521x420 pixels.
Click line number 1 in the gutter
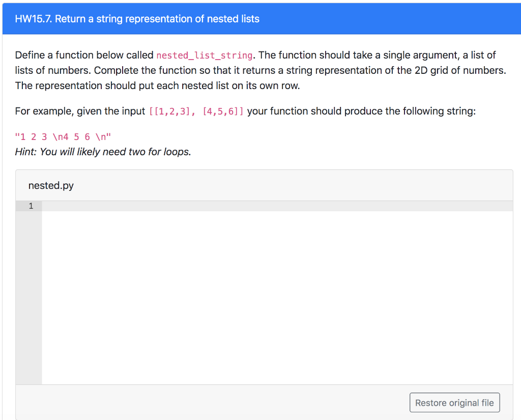(30, 206)
